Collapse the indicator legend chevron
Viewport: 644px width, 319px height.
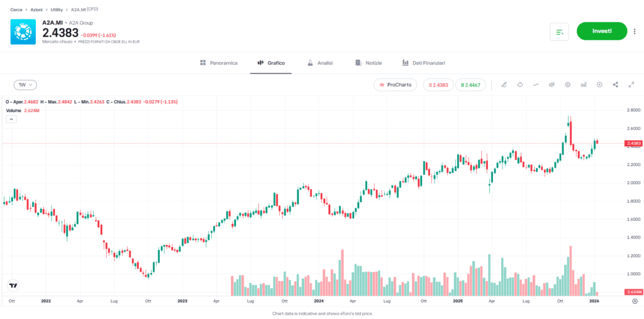10,119
